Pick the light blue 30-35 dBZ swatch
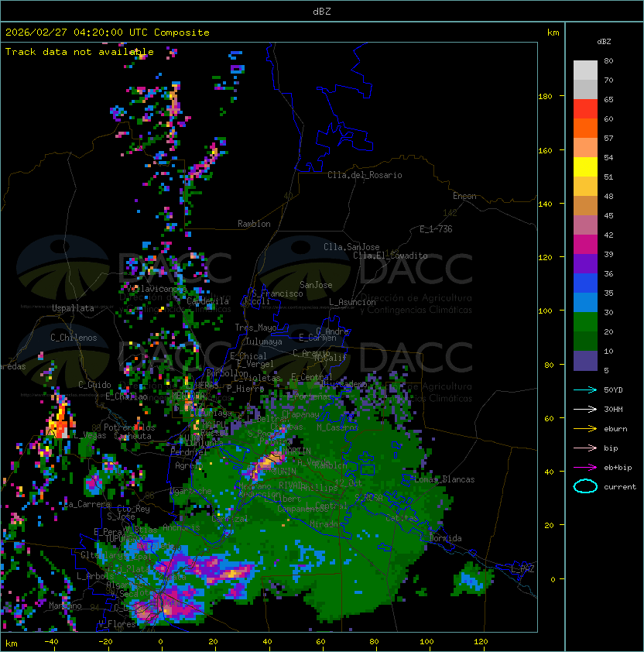The height and width of the screenshot is (652, 644). click(585, 302)
